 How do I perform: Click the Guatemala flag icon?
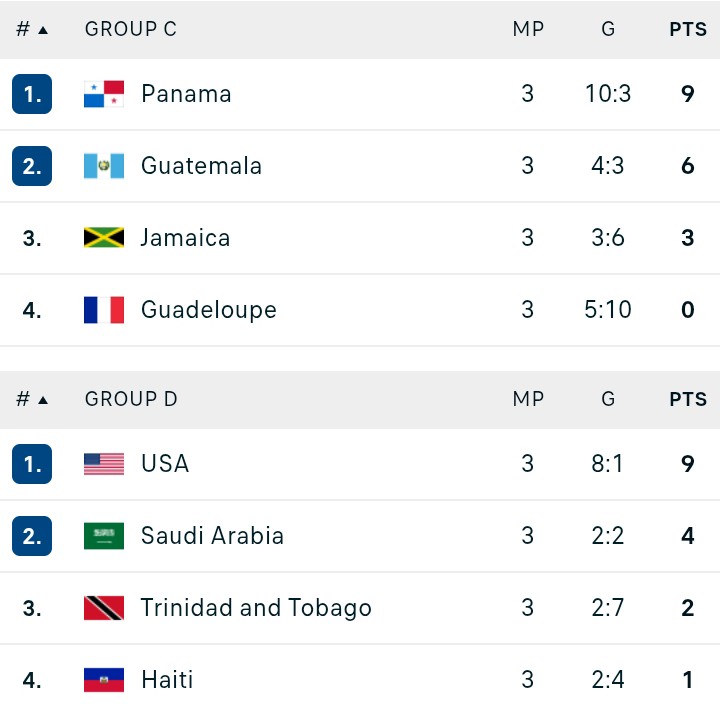(x=104, y=166)
